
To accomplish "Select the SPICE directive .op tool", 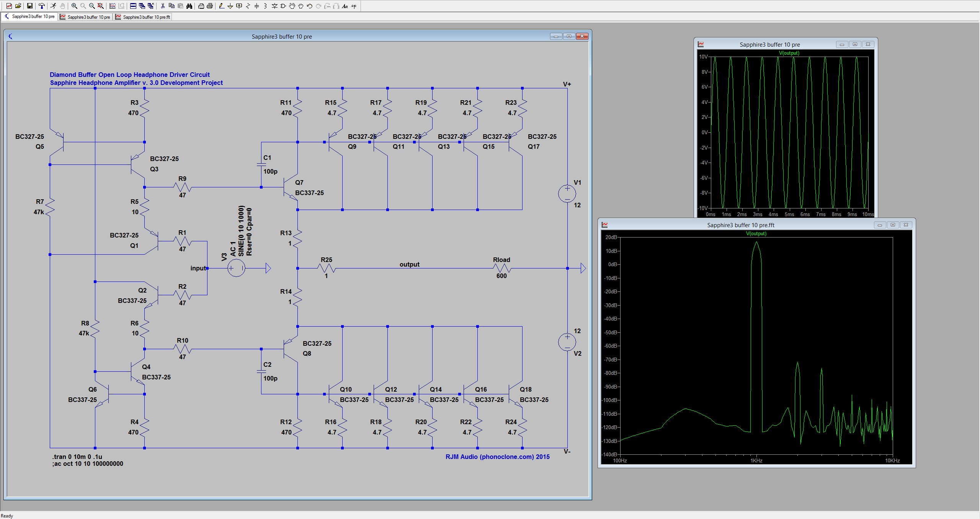I will 354,6.
